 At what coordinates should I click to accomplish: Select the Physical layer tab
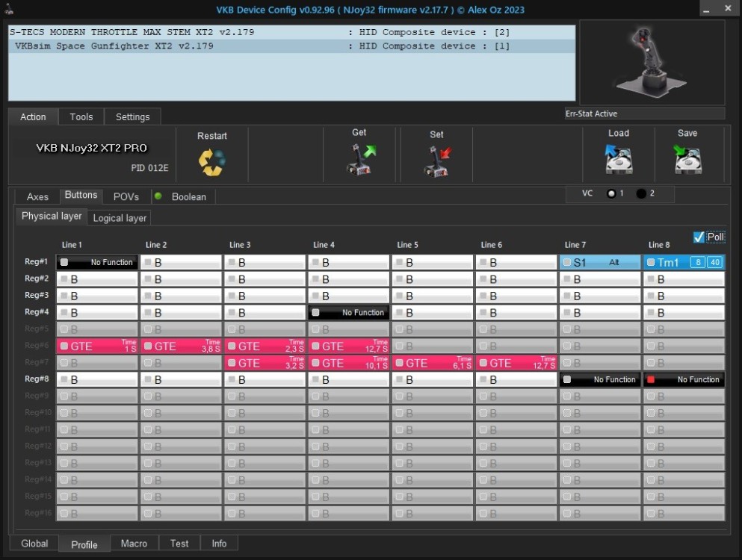pyautogui.click(x=51, y=216)
